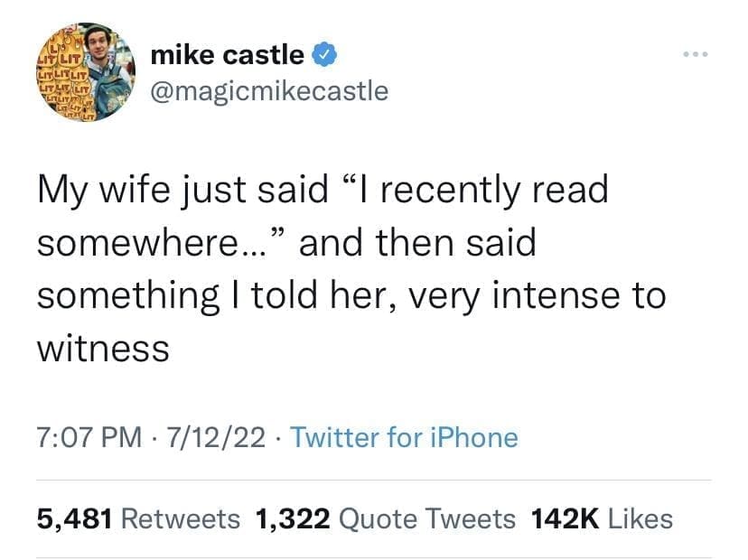Click "very intense to" in the tweet body
This screenshot has height=560, width=748.
click(x=561, y=295)
